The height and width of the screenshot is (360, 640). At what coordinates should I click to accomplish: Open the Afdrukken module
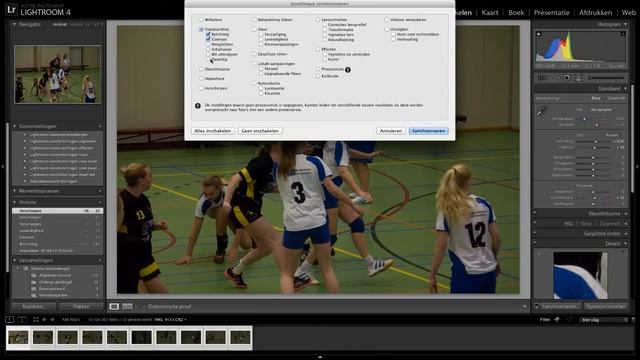(x=596, y=13)
